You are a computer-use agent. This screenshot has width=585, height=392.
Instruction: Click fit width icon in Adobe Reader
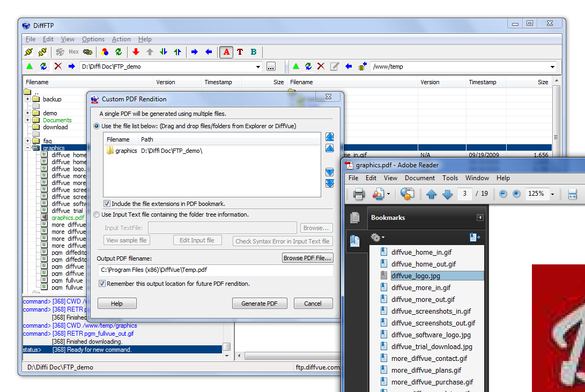(572, 194)
